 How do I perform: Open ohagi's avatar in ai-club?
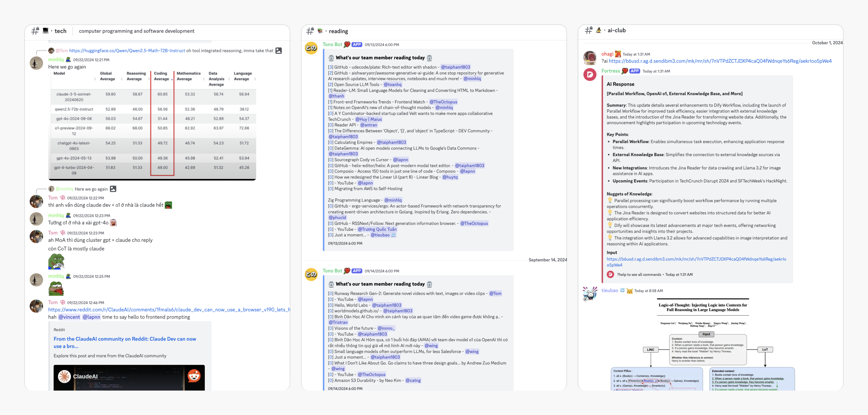tap(590, 58)
